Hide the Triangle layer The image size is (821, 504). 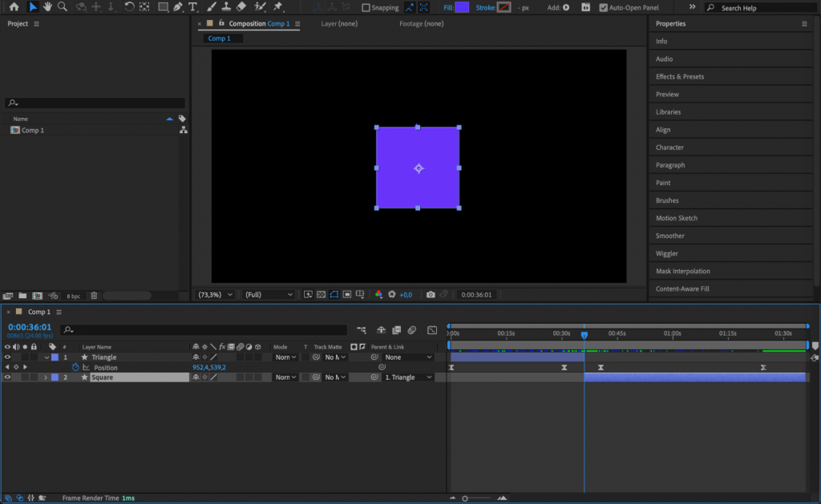(7, 357)
